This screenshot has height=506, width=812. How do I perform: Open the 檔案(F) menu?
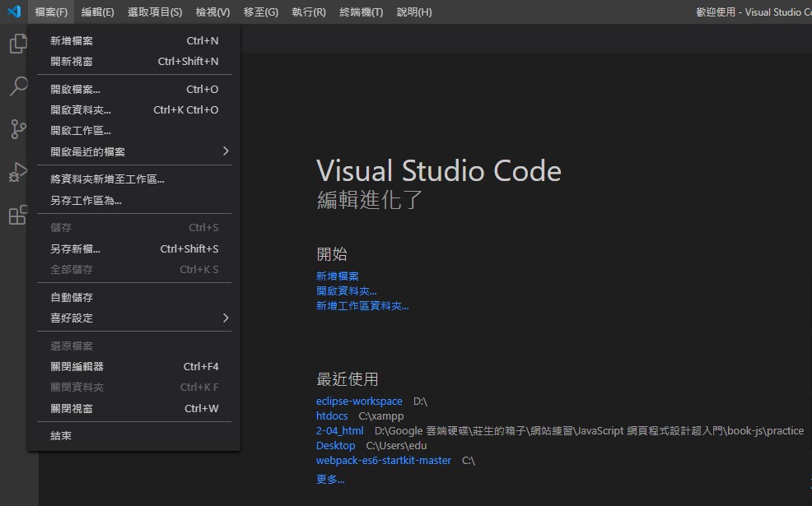51,12
